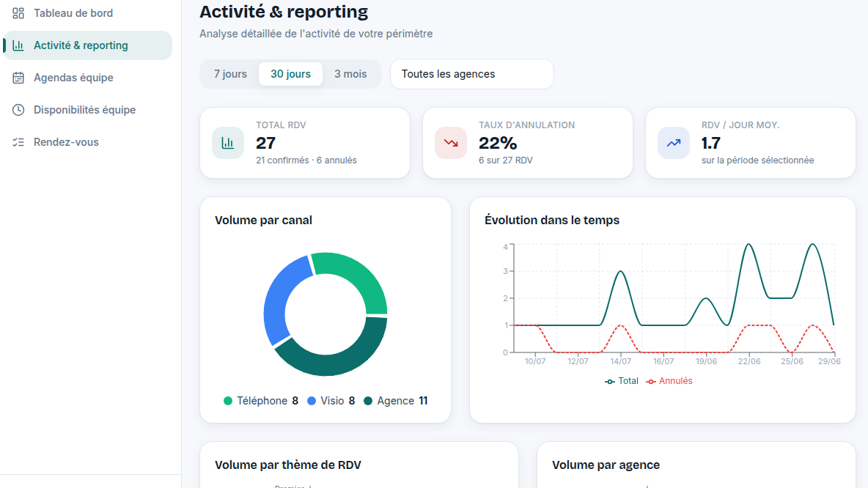Toggle the Total series in chart legend
Viewport: 868px width, 488px height.
point(622,381)
